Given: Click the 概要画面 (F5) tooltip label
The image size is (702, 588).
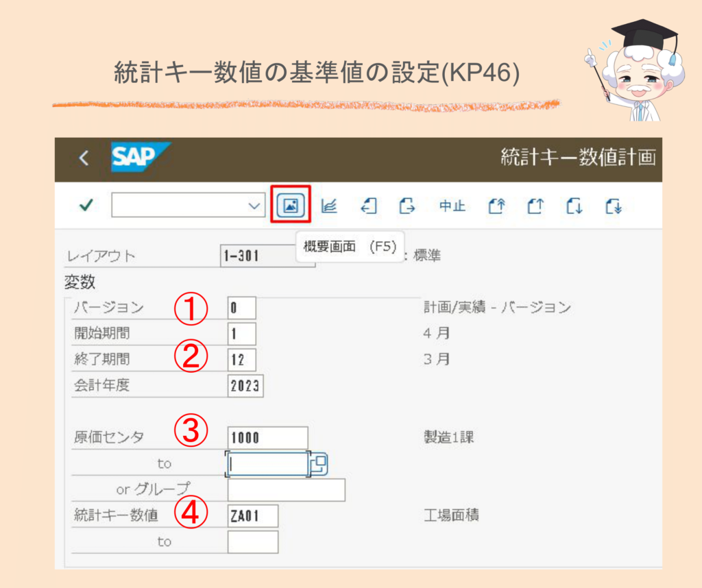Looking at the screenshot, I should point(350,245).
